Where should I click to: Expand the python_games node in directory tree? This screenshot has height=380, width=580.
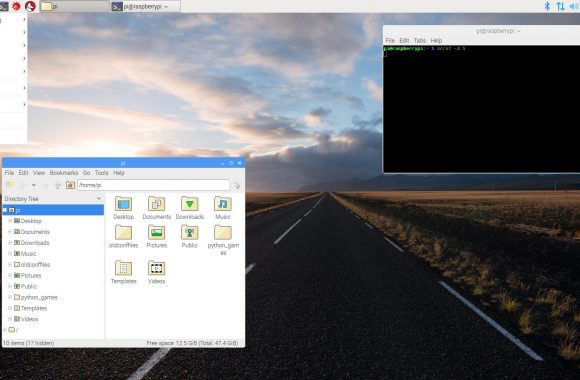(x=10, y=297)
